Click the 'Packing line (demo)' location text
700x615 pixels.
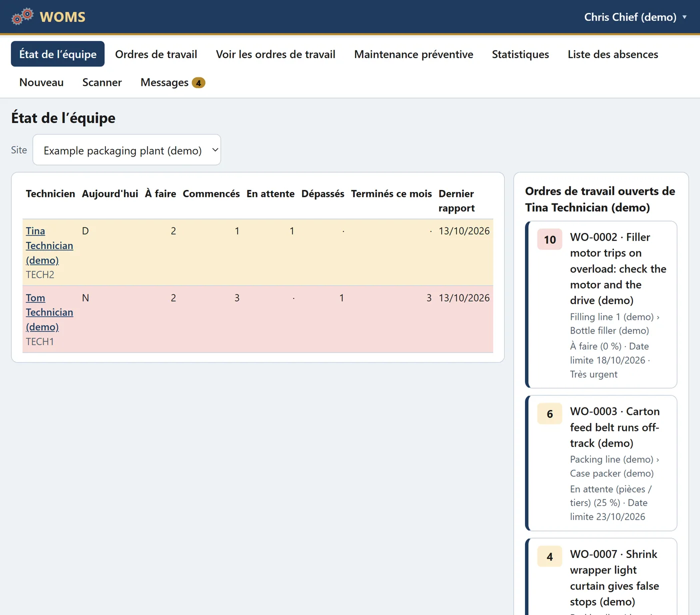(611, 459)
